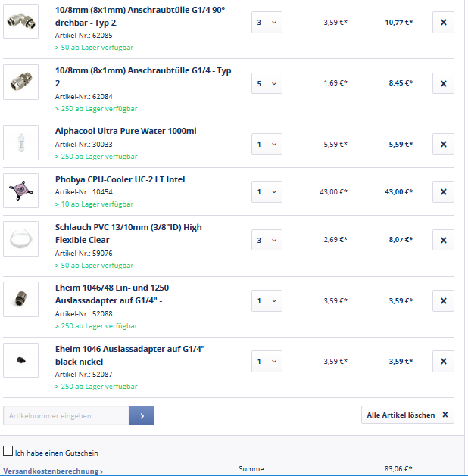The height and width of the screenshot is (476, 468).
Task: Change quantity of Alphacool Ultra Pure Water
Action: pos(267,144)
